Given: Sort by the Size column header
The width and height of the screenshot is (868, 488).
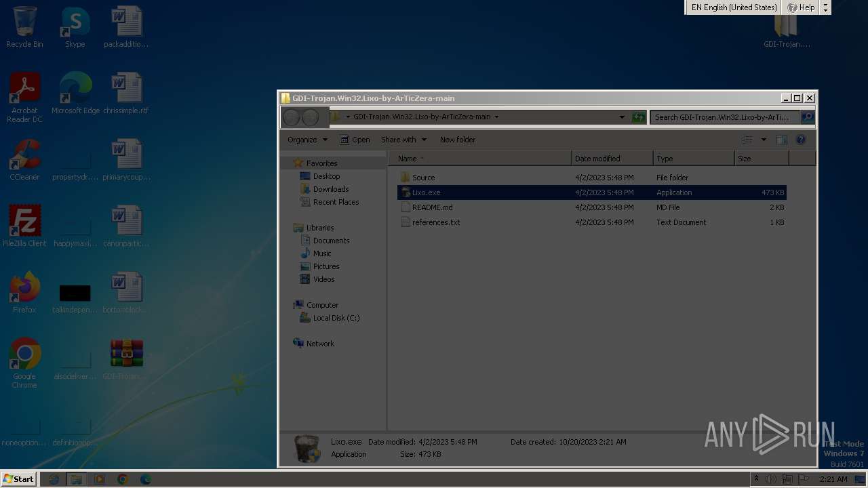Looking at the screenshot, I should [762, 159].
